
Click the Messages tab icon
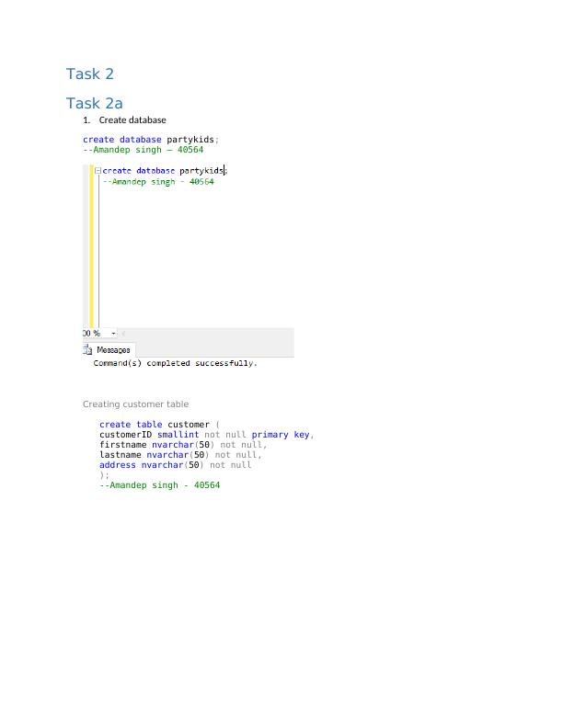[x=89, y=350]
